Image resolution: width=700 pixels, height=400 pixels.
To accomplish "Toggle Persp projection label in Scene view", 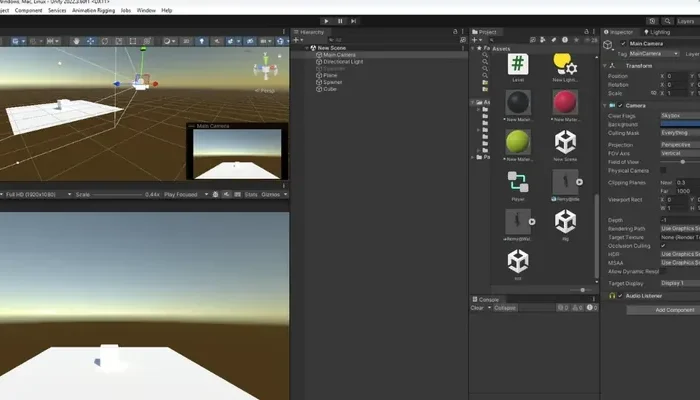I will [x=265, y=91].
